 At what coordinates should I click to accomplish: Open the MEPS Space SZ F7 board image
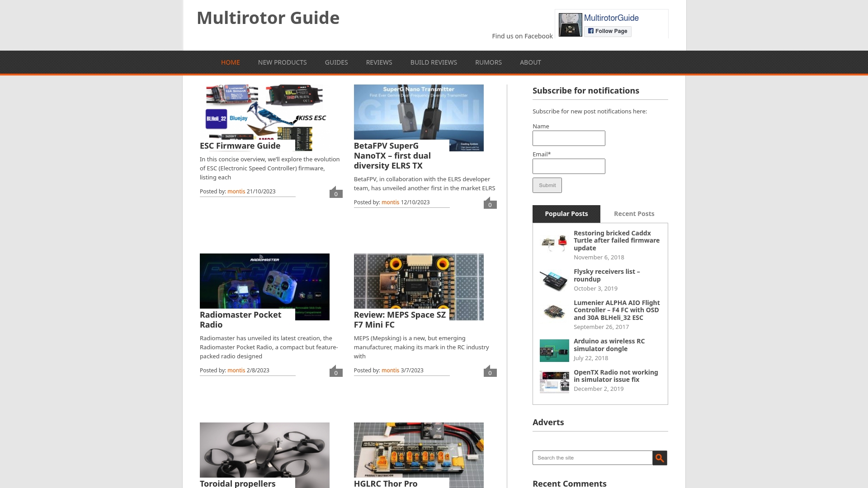coord(419,286)
